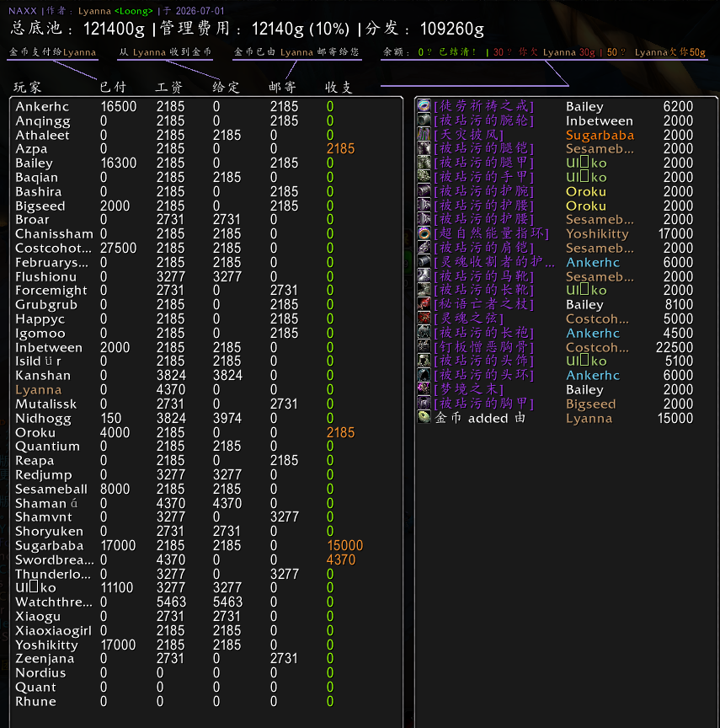Open the [灵魂收割者的护...] item link
This screenshot has width=720, height=728.
pyautogui.click(x=494, y=262)
